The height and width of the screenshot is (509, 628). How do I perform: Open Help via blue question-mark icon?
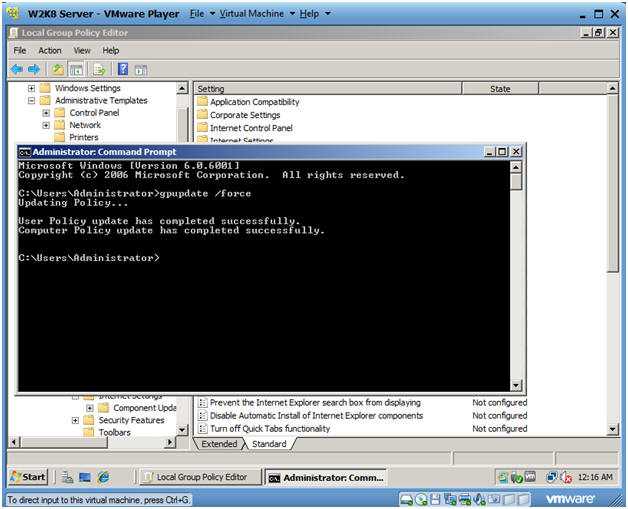coord(123,69)
